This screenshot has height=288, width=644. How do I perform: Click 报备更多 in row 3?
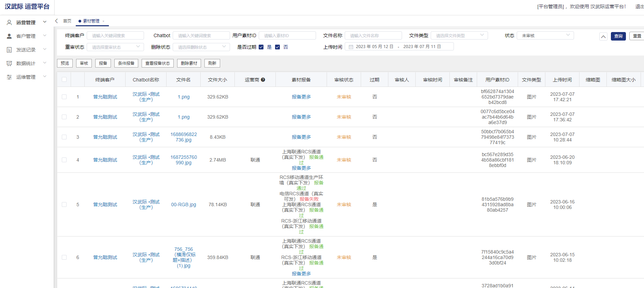click(x=301, y=137)
